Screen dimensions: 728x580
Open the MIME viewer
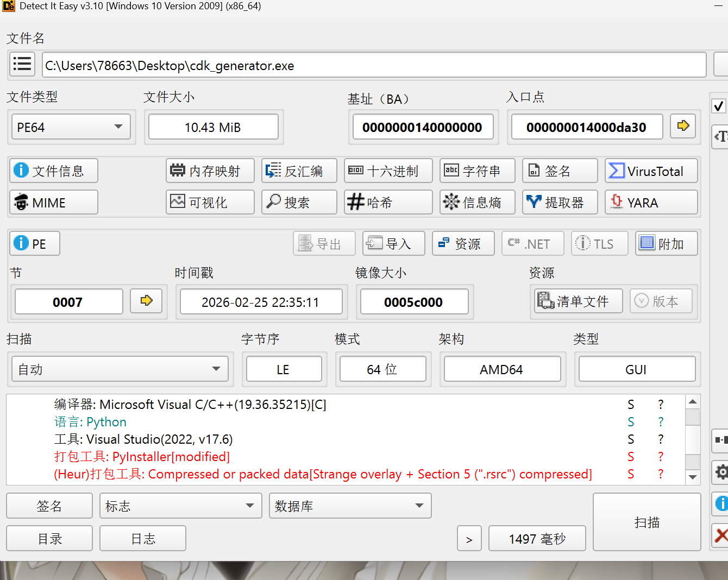(x=54, y=203)
